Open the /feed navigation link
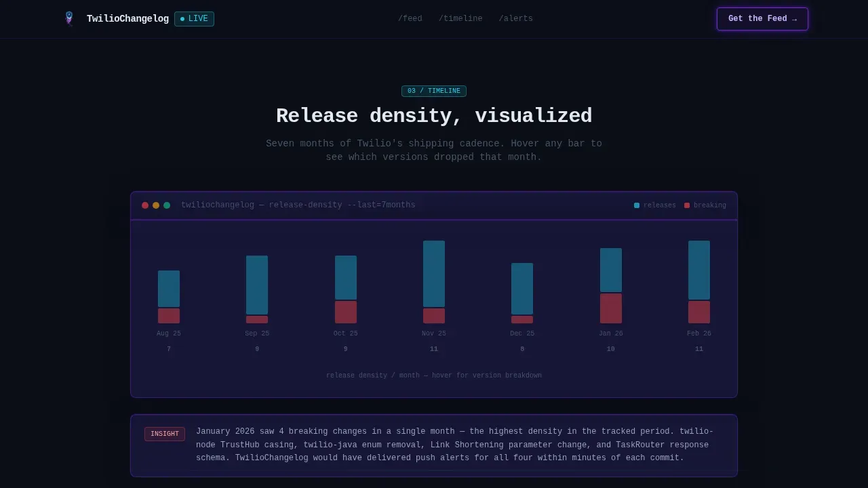This screenshot has width=868, height=488. (x=410, y=19)
